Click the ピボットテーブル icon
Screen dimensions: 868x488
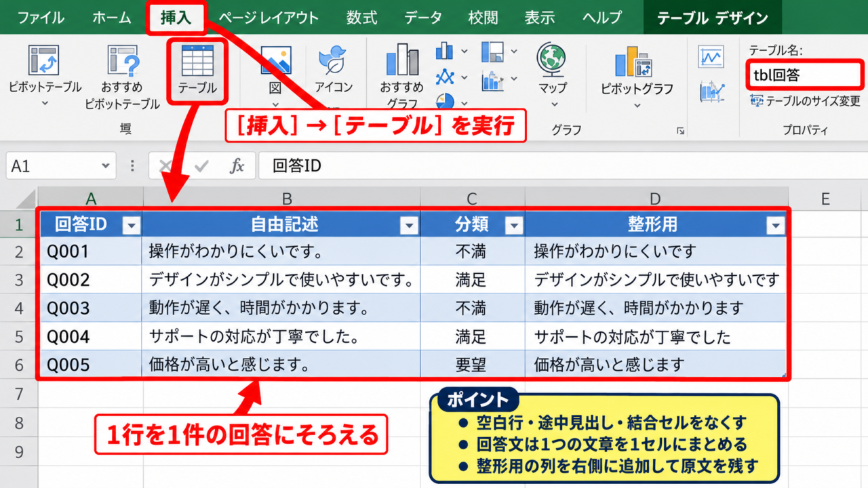pyautogui.click(x=45, y=60)
